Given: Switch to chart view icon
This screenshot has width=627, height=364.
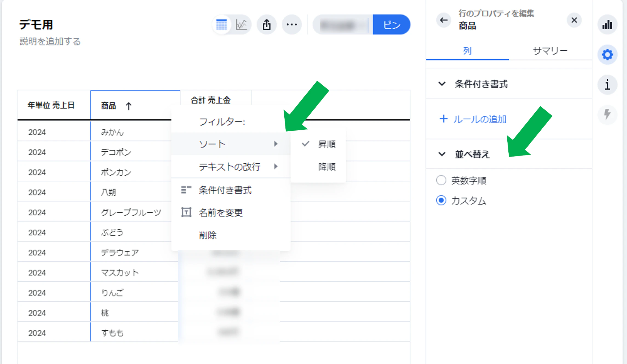Looking at the screenshot, I should [242, 25].
